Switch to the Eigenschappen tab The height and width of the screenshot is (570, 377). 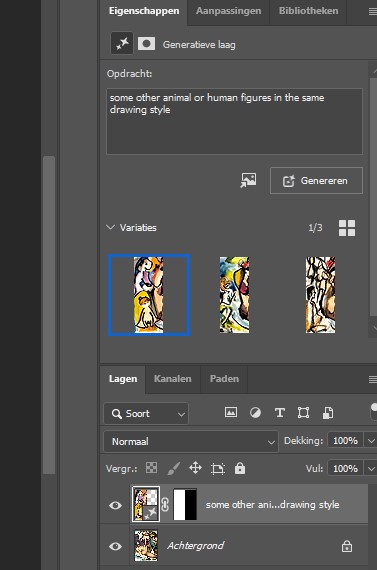pos(144,11)
